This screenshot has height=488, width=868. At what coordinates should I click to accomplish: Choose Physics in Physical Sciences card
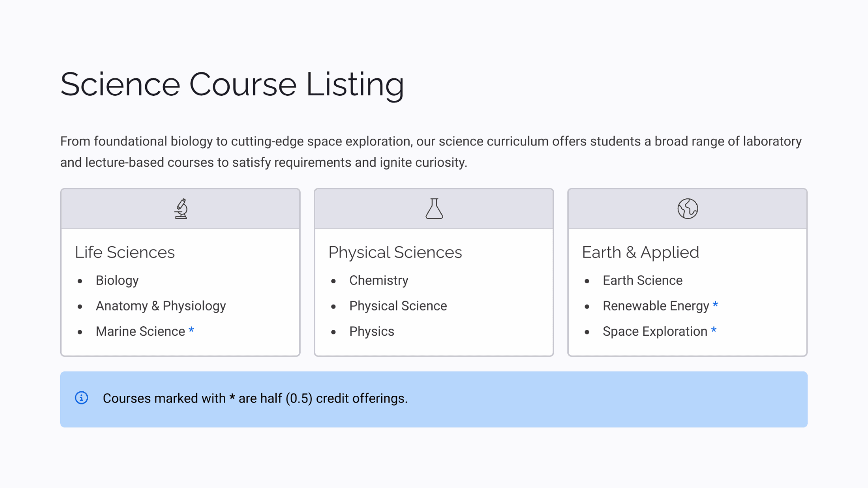pyautogui.click(x=372, y=332)
